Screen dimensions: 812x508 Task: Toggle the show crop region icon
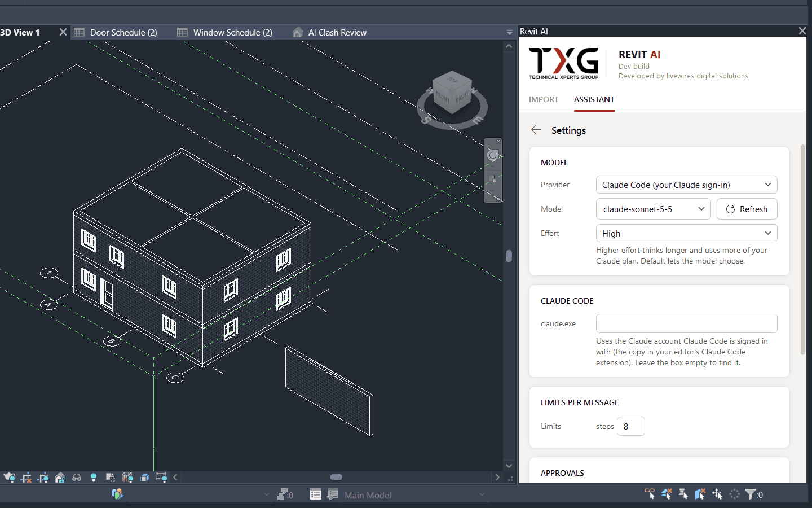(x=43, y=478)
